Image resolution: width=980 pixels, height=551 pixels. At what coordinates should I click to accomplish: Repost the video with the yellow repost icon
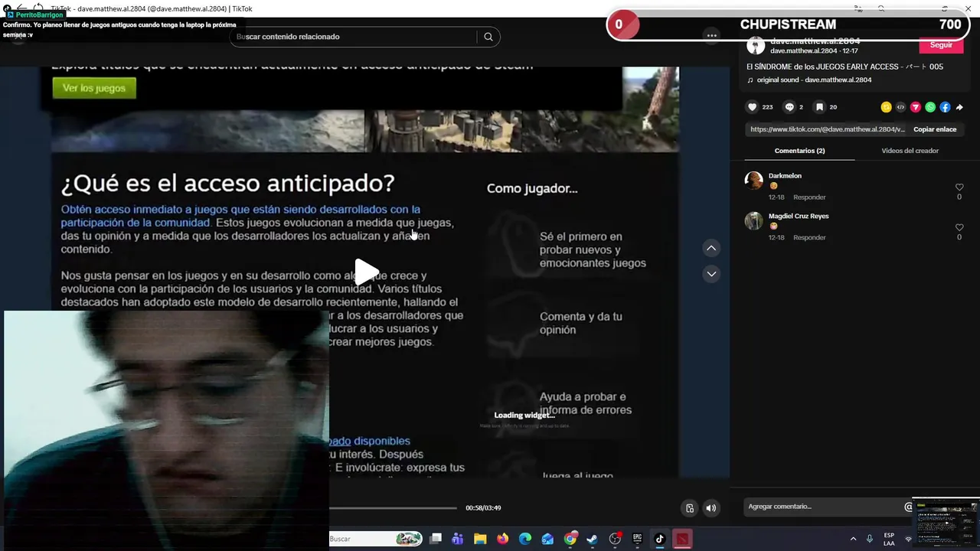point(886,107)
